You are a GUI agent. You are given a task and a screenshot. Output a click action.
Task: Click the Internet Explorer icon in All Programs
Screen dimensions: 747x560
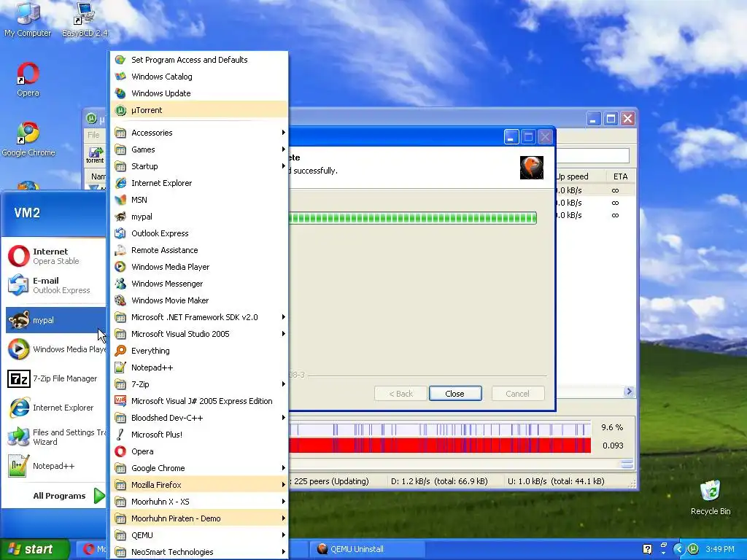pyautogui.click(x=120, y=183)
